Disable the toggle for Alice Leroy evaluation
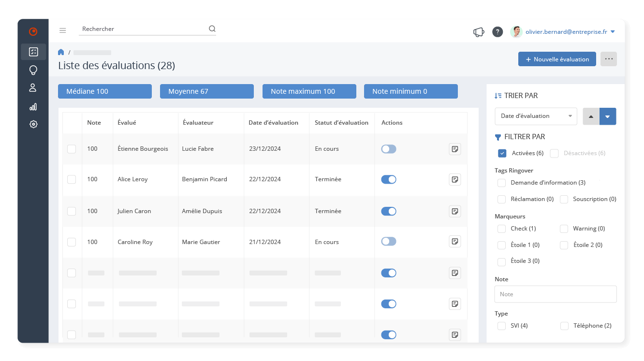The width and height of the screenshot is (644, 361). [x=388, y=179]
